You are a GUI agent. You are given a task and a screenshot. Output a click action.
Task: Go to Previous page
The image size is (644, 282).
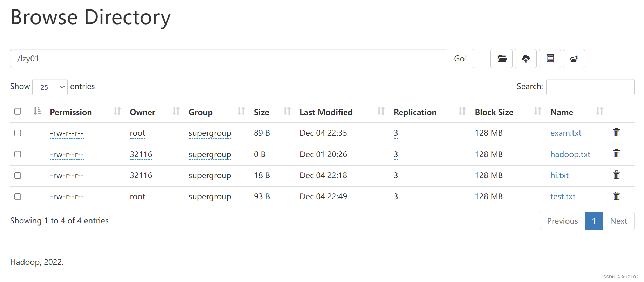(x=562, y=221)
